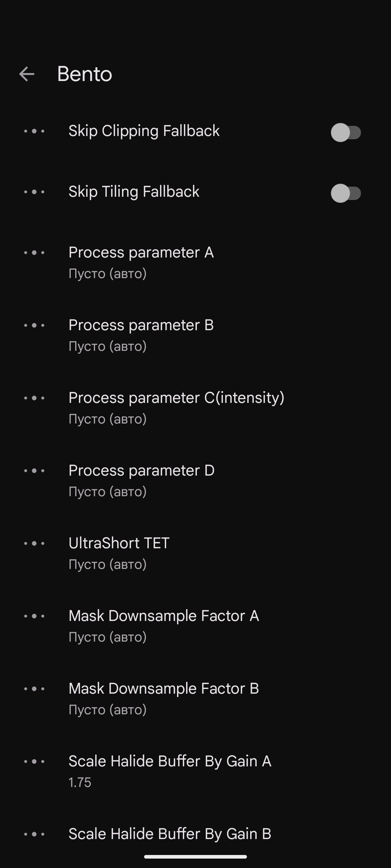
Task: Tap three-dot icon beside Process parameter C(intensity)
Action: [x=34, y=398]
